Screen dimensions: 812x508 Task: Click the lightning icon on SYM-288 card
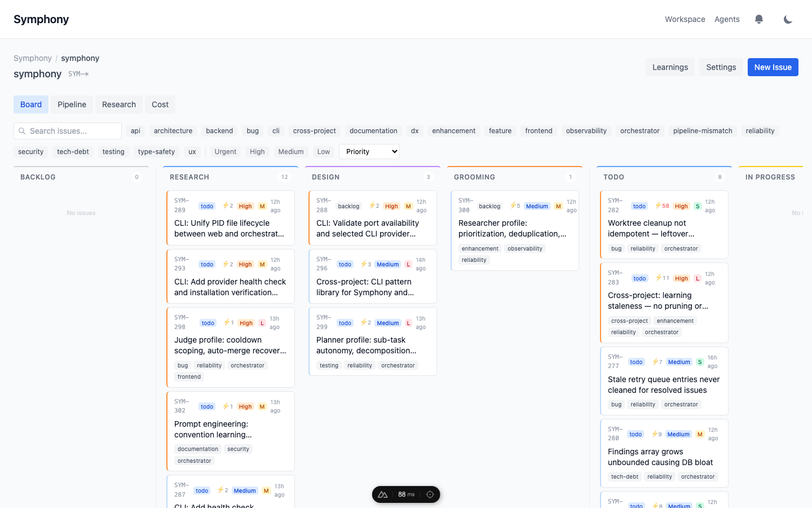point(373,206)
